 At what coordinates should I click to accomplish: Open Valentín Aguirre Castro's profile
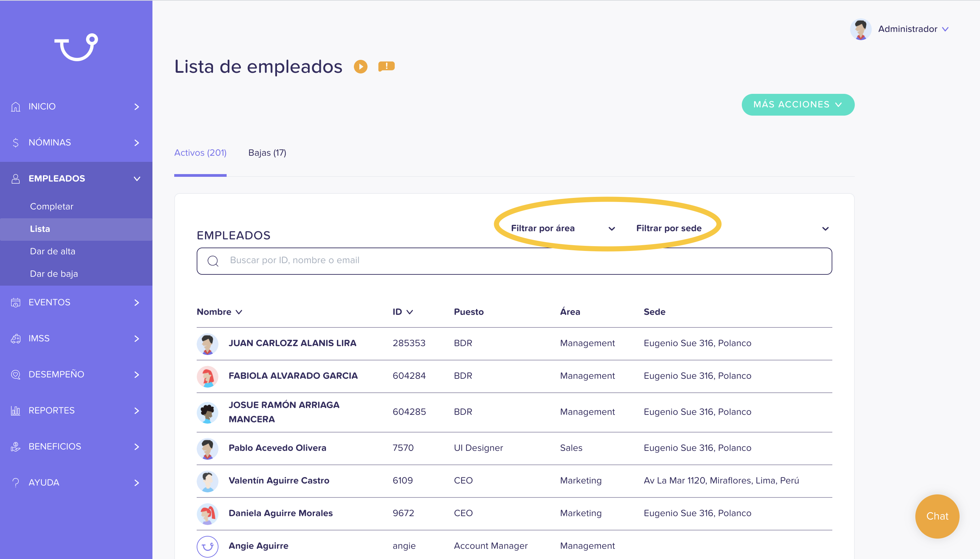[x=279, y=480]
